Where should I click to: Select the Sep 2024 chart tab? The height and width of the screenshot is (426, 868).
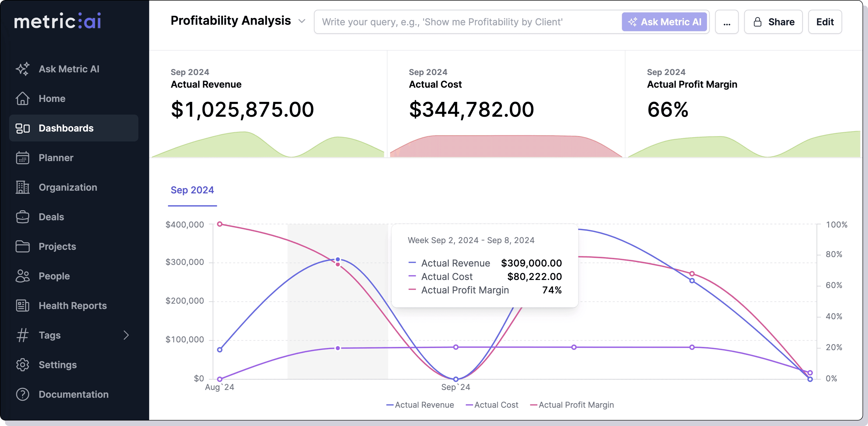pyautogui.click(x=192, y=190)
